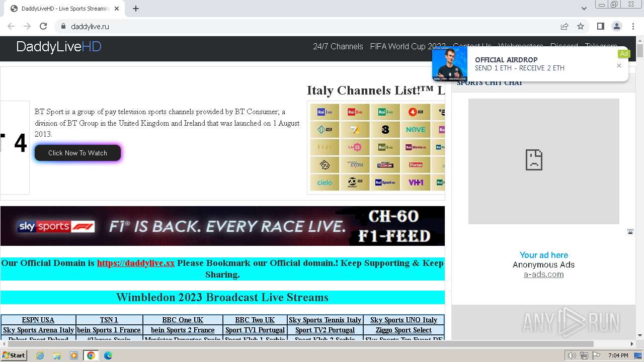Select the DaddyLiveHD tab
Image resolution: width=644 pixels, height=362 pixels.
click(64, 9)
